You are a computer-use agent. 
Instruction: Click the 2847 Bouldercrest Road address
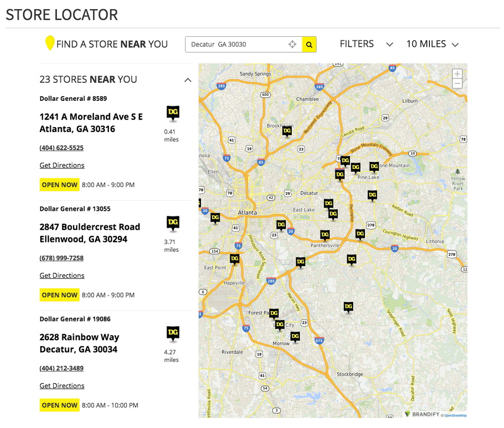90,233
